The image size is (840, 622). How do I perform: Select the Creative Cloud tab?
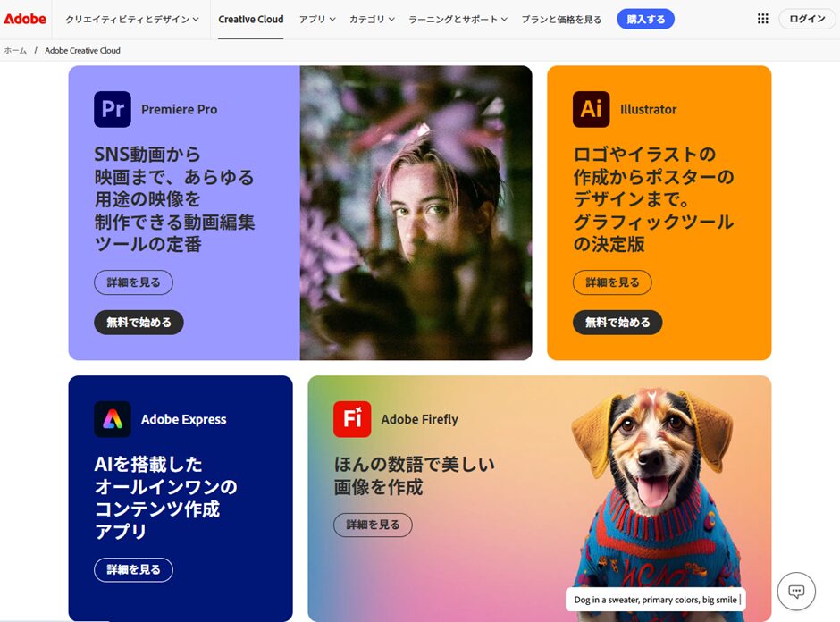pyautogui.click(x=251, y=20)
